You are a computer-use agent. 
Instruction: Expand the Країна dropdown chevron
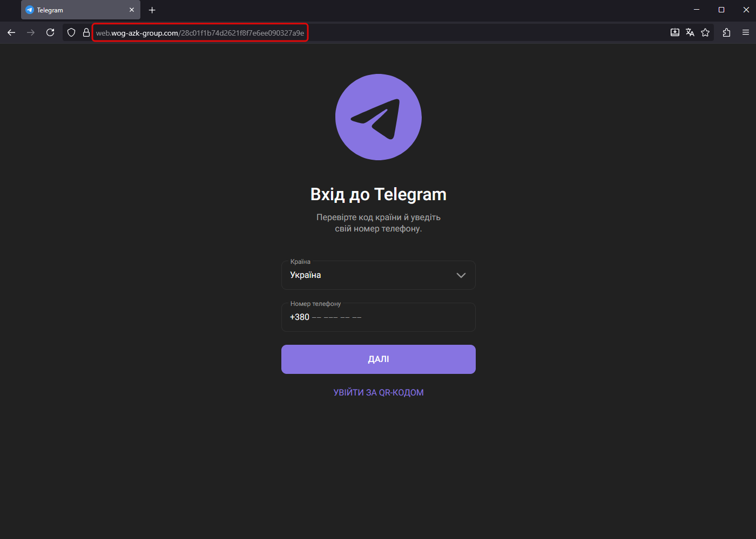coord(461,275)
